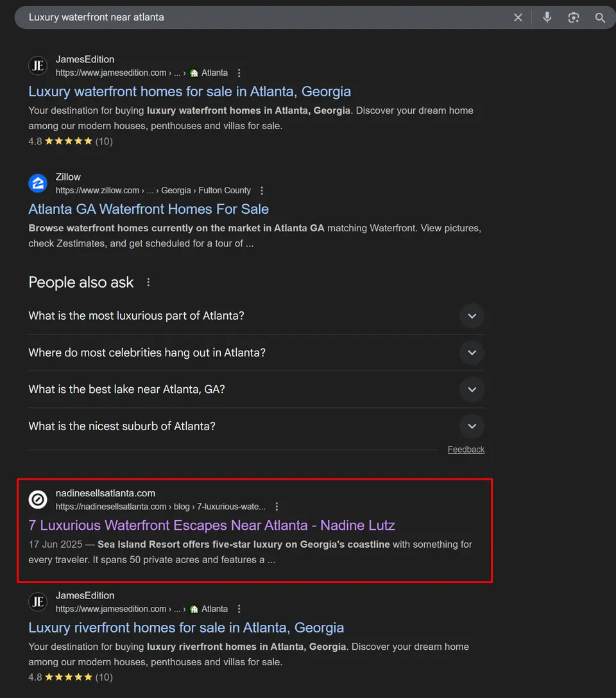Open "7 Luxurious Waterfront Escapes Near Atlanta" link
Screen dimensions: 616x698
click(212, 525)
